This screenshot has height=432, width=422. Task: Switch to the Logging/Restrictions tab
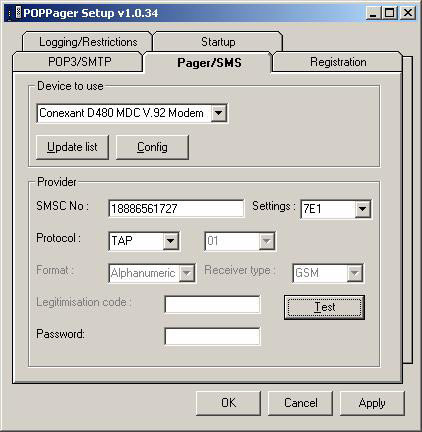coord(88,42)
